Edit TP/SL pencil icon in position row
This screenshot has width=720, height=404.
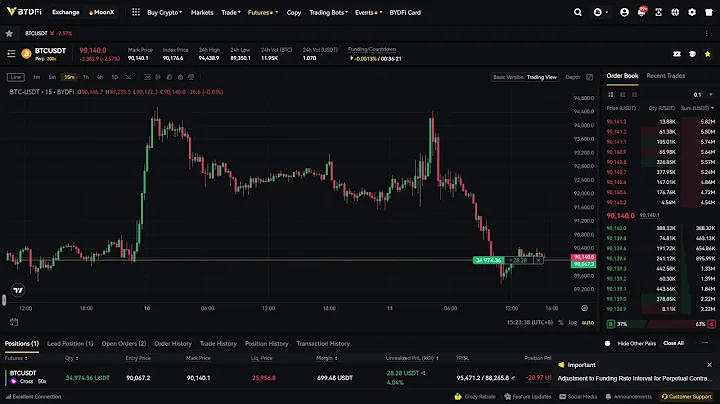pos(513,378)
